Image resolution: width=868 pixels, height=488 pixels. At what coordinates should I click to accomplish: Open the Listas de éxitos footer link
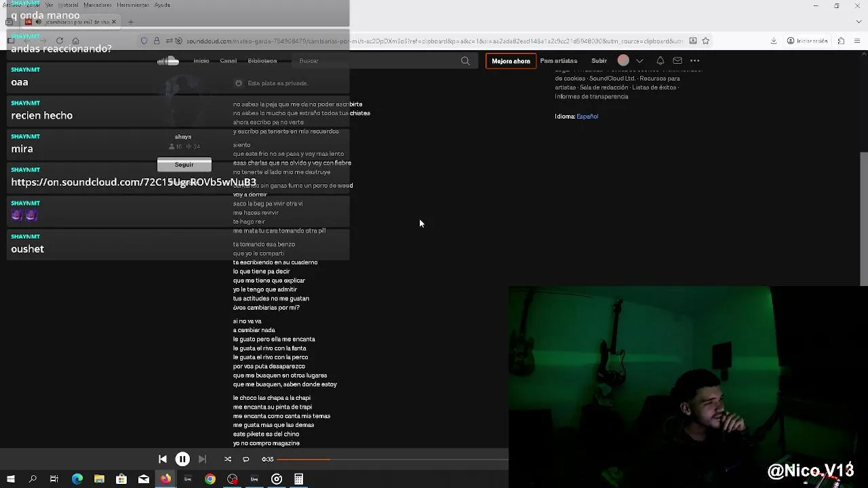tap(654, 87)
